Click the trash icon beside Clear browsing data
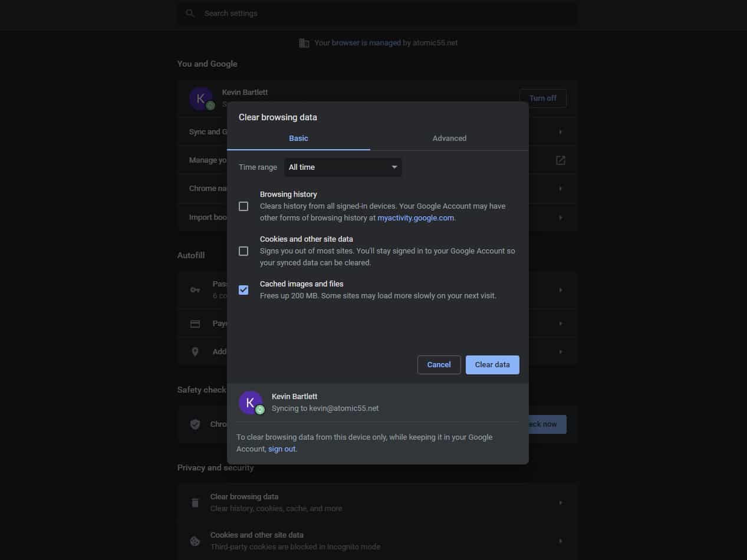The height and width of the screenshot is (560, 747). (195, 503)
